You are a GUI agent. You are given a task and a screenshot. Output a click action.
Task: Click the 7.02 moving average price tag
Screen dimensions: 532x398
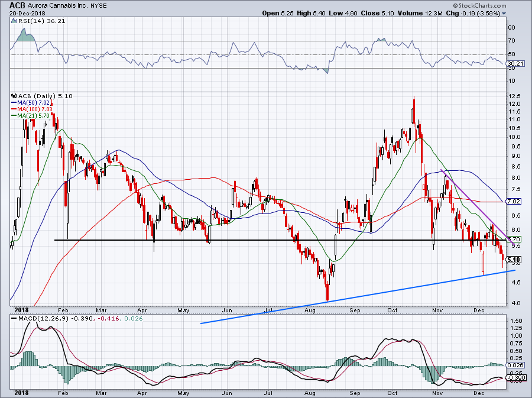click(x=514, y=201)
